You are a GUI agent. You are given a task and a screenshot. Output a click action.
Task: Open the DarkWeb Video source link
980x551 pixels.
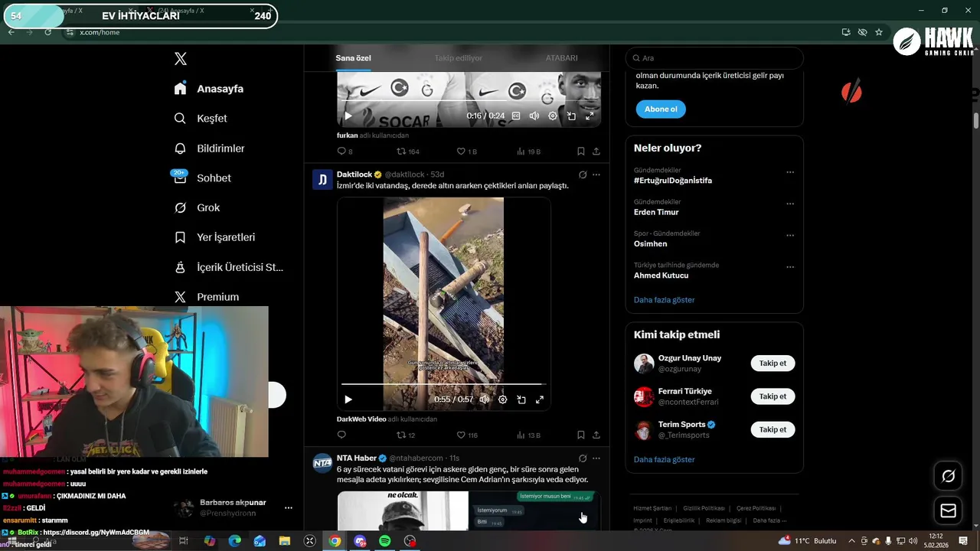coord(361,419)
